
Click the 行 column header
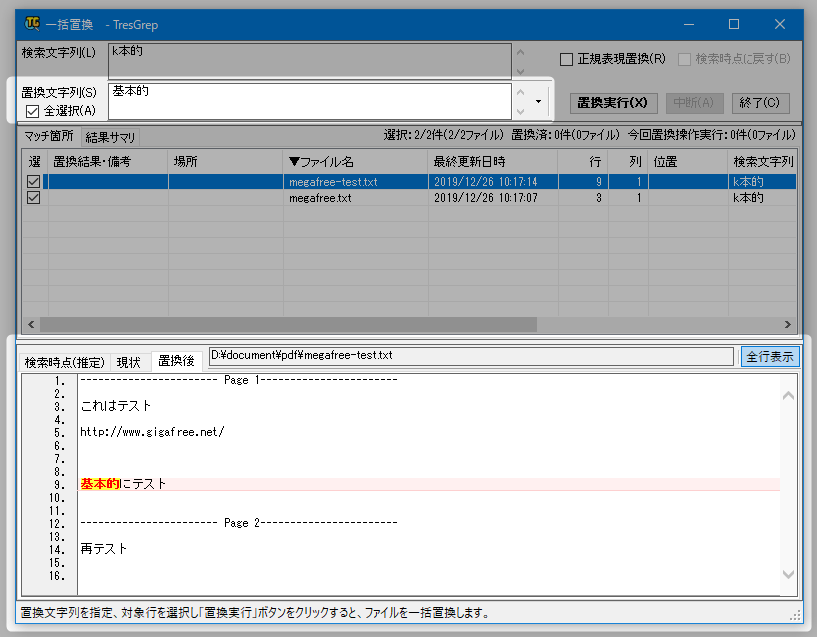(x=583, y=162)
